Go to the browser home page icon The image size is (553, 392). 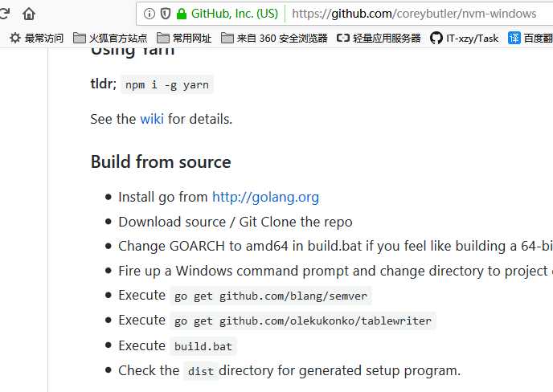29,14
